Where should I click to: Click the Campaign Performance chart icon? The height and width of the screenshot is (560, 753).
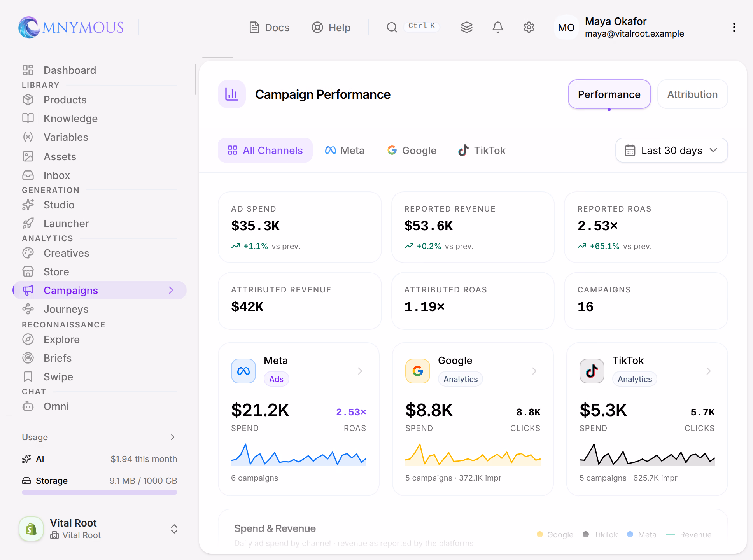(232, 94)
